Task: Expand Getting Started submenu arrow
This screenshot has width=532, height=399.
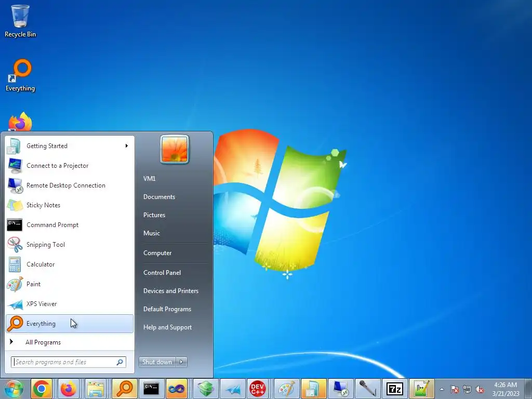Action: click(x=127, y=146)
